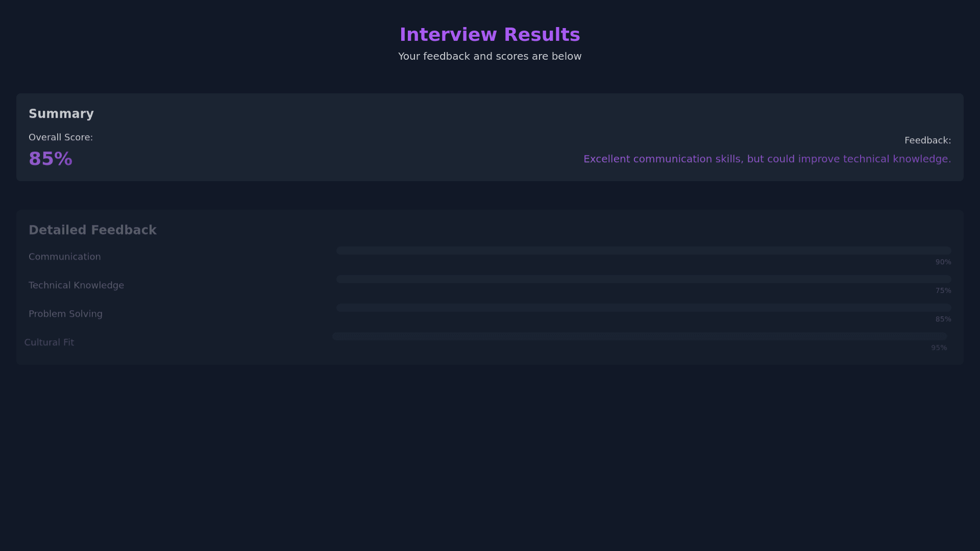Click the Cultural Fit category label
The height and width of the screenshot is (551, 980).
click(49, 342)
